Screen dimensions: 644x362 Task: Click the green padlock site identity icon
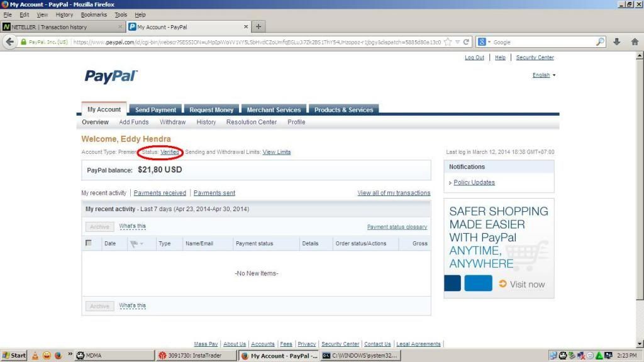pyautogui.click(x=23, y=42)
